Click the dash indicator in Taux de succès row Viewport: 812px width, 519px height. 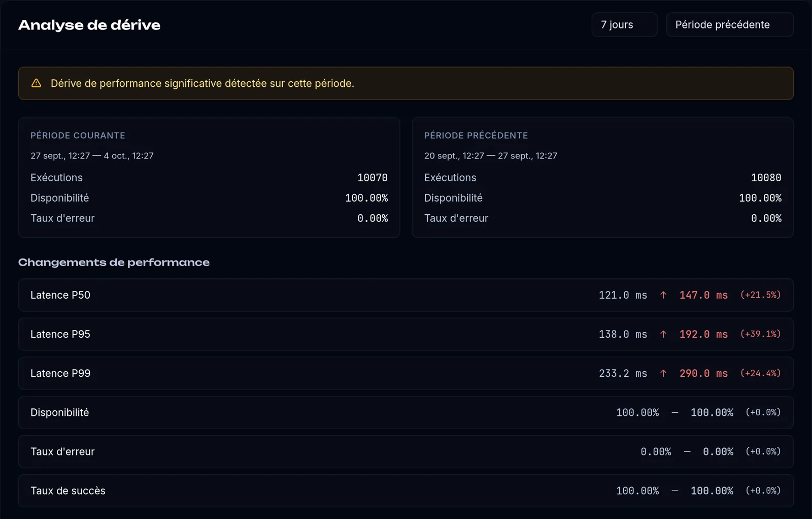pyautogui.click(x=675, y=491)
